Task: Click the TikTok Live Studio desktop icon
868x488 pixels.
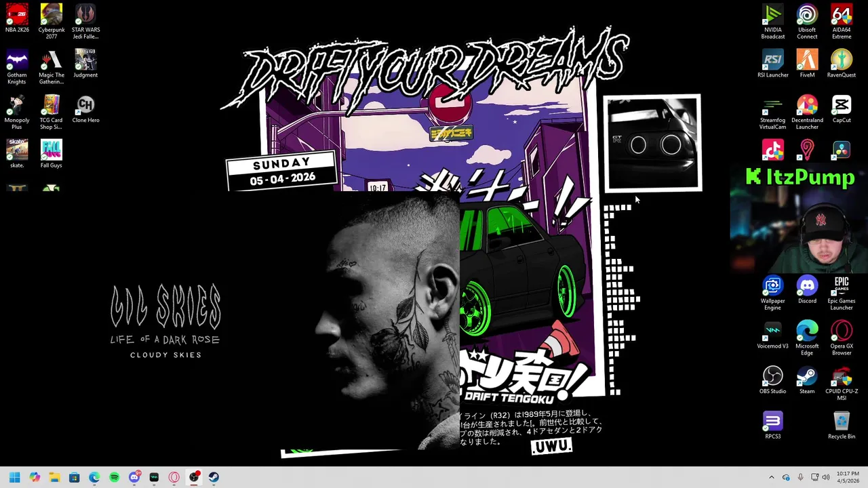Action: click(x=772, y=150)
